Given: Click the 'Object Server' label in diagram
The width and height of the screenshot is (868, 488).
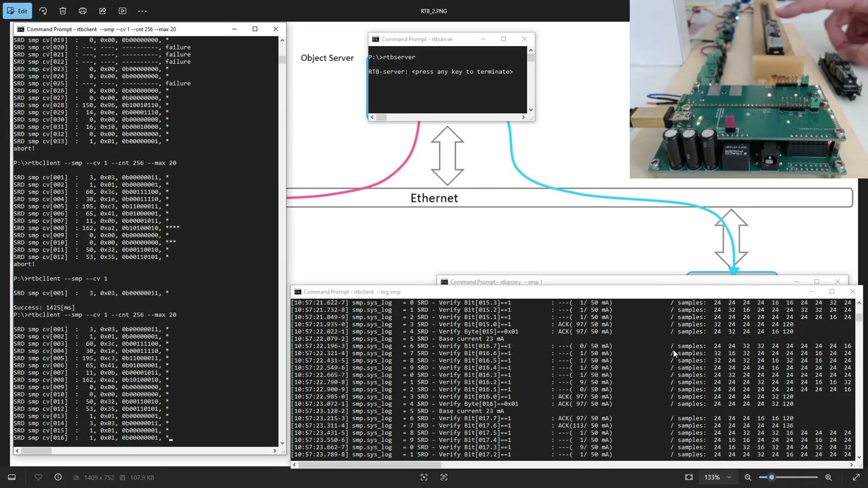Looking at the screenshot, I should coord(327,58).
